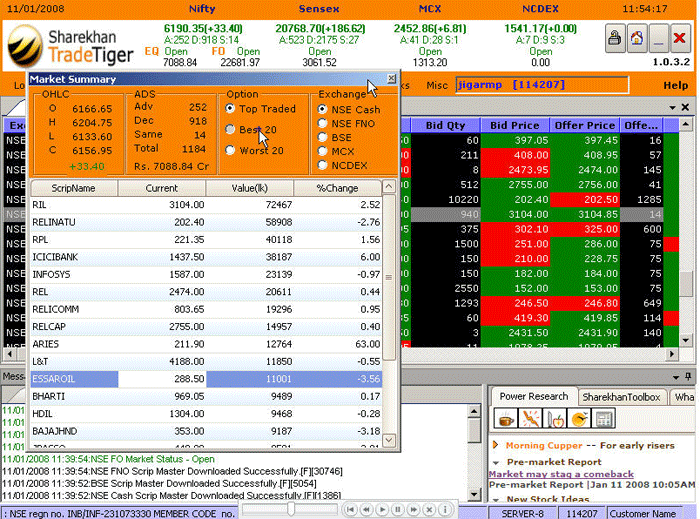Click Market Summary list scrollbar thumb
The width and height of the screenshot is (700, 519).
389,277
